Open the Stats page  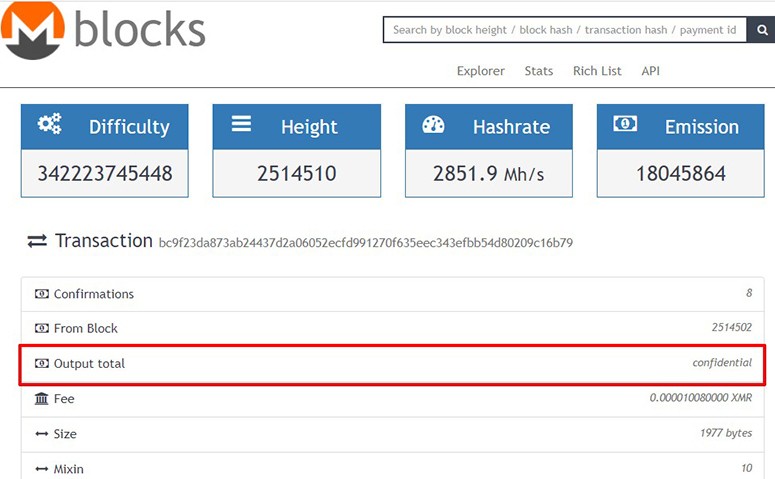tap(539, 71)
